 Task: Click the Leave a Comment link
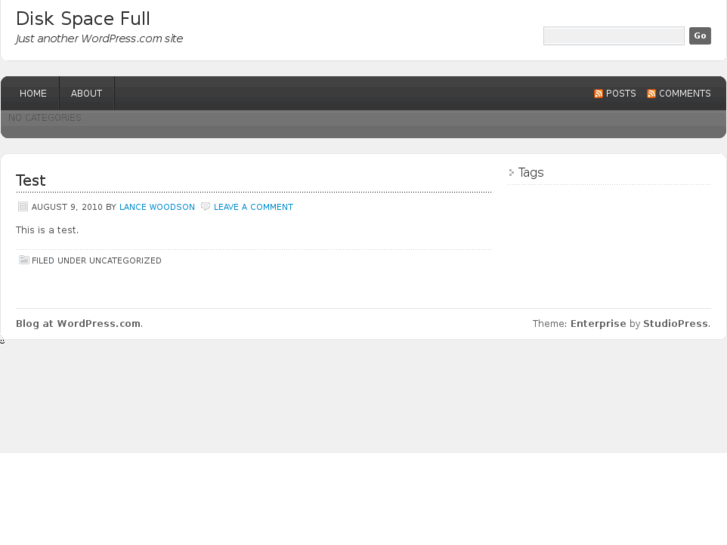click(253, 207)
